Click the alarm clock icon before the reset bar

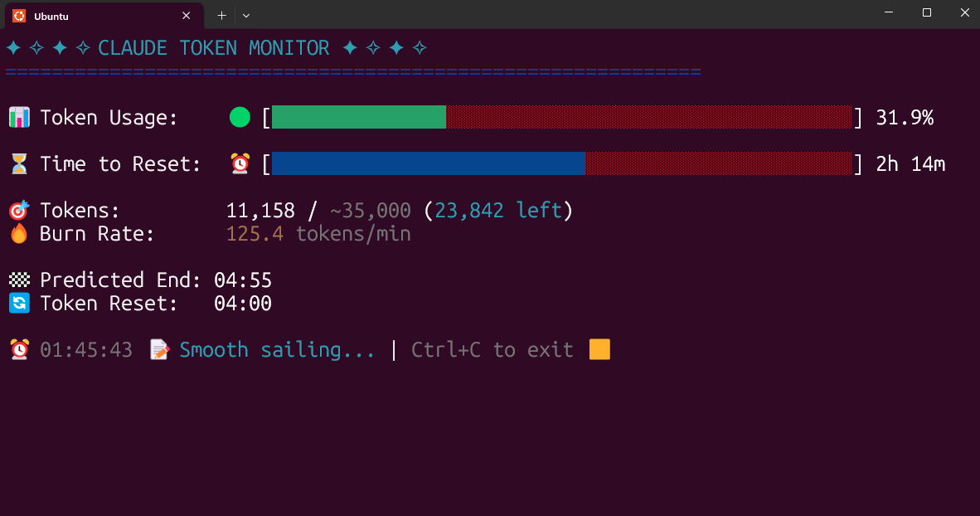(x=240, y=164)
